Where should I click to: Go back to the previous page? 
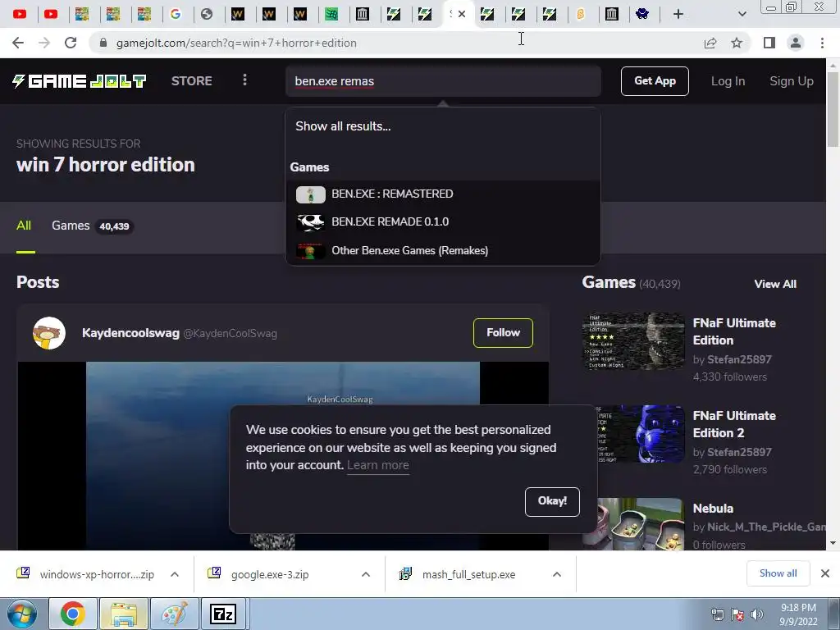pyautogui.click(x=18, y=43)
